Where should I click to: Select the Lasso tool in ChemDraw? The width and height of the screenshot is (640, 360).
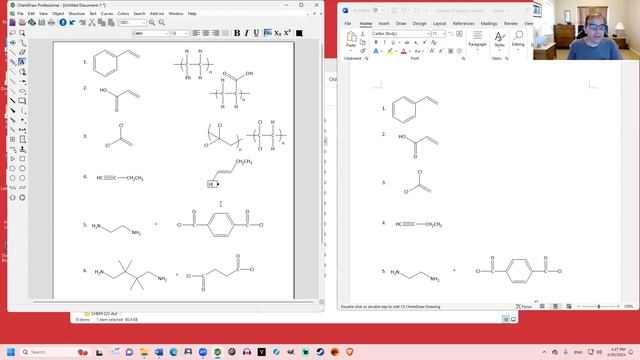(13, 33)
